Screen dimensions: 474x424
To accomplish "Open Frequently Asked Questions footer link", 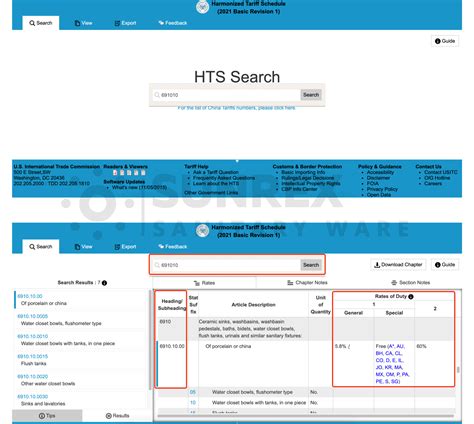I will (224, 178).
